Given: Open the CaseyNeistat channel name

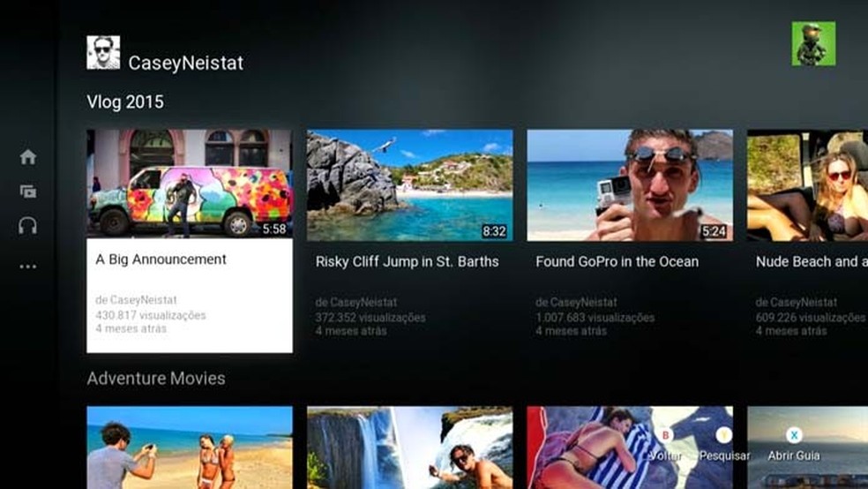Looking at the screenshot, I should tap(186, 64).
